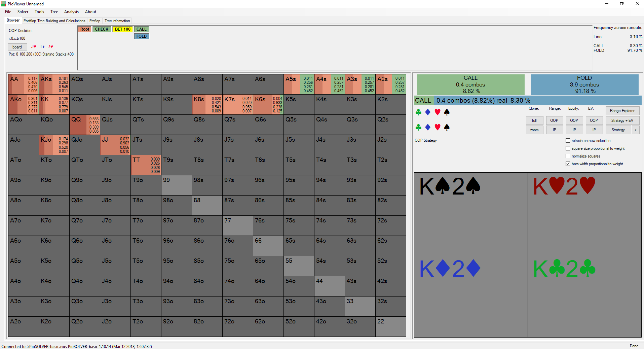Open the Preflop tab
This screenshot has width=644, height=349.
[x=95, y=21]
